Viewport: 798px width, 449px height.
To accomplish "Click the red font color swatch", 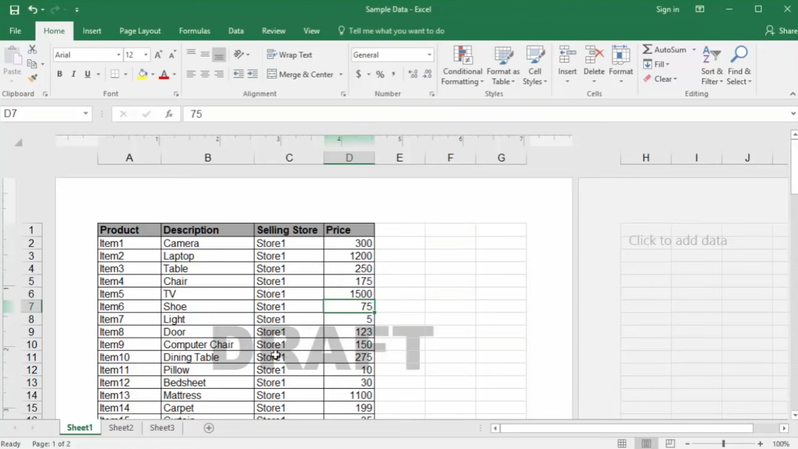I will pos(164,74).
